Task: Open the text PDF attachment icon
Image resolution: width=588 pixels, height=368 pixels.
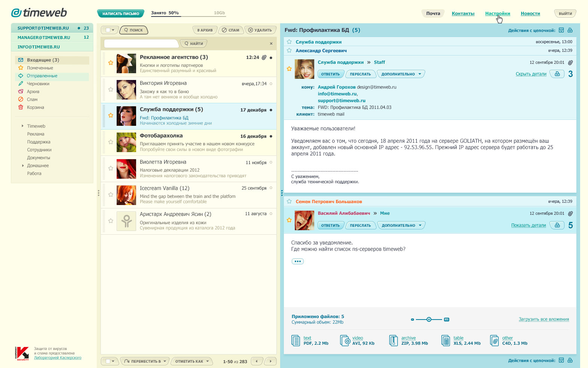Action: 295,341
